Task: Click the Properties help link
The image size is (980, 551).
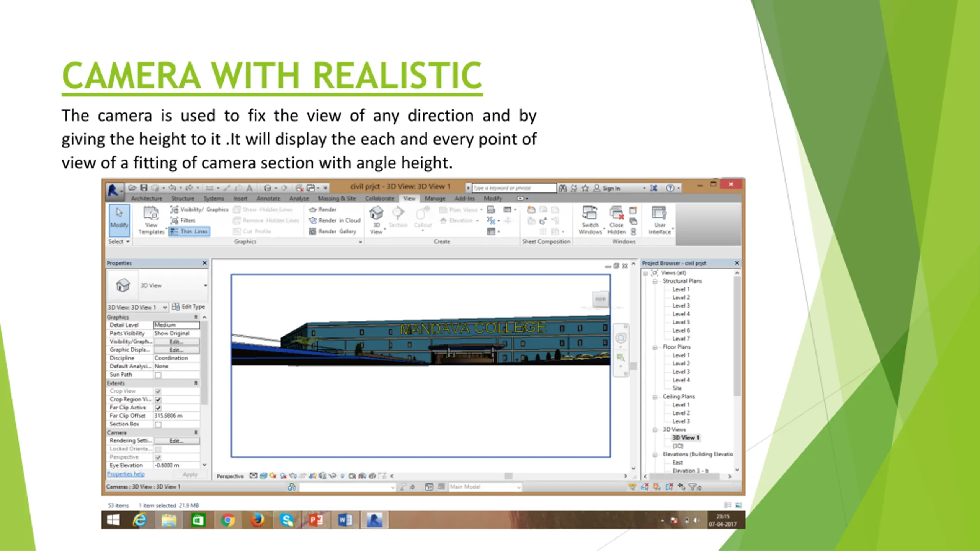Action: click(126, 474)
